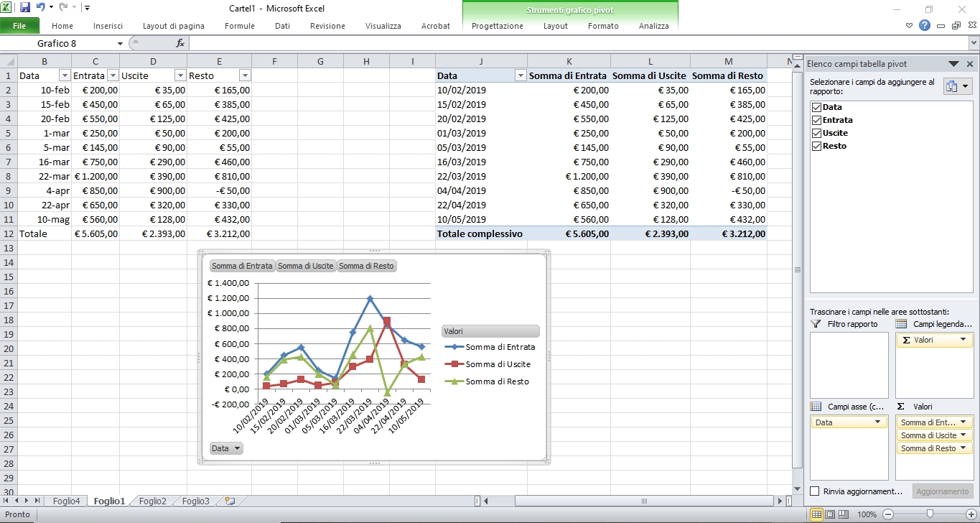
Task: Insert a new worksheet tab
Action: [x=229, y=501]
